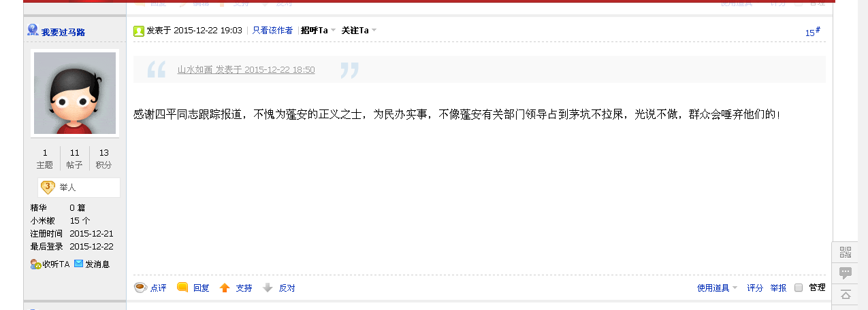Open the QR code icon on right sidebar
This screenshot has width=868, height=310.
pos(846,252)
